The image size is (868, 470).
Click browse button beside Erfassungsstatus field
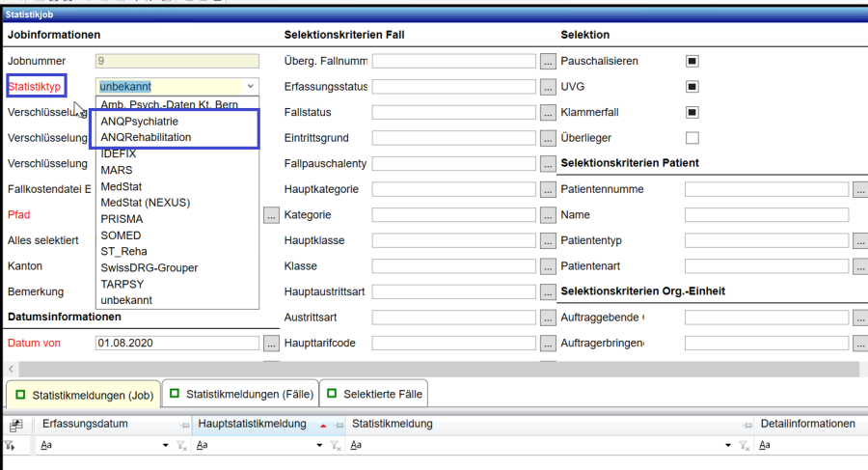(x=548, y=87)
